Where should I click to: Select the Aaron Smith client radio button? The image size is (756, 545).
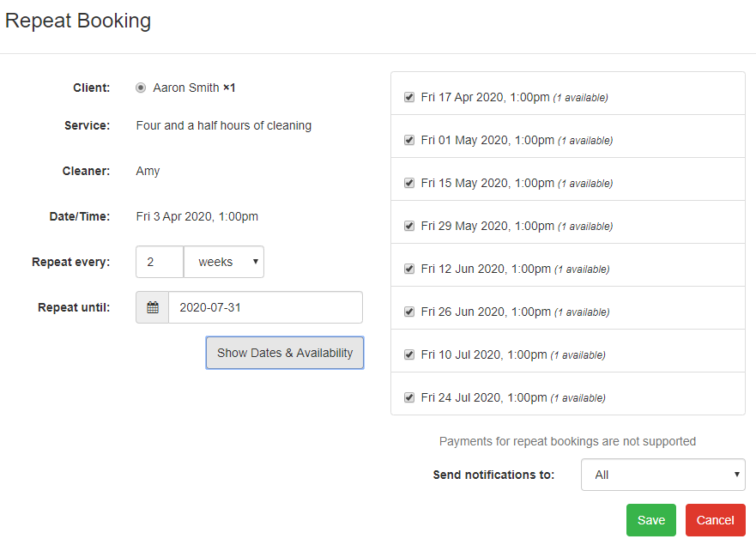click(x=141, y=88)
